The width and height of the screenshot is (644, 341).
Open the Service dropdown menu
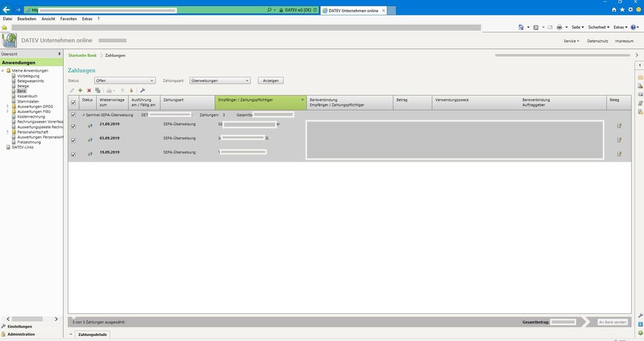(x=571, y=41)
